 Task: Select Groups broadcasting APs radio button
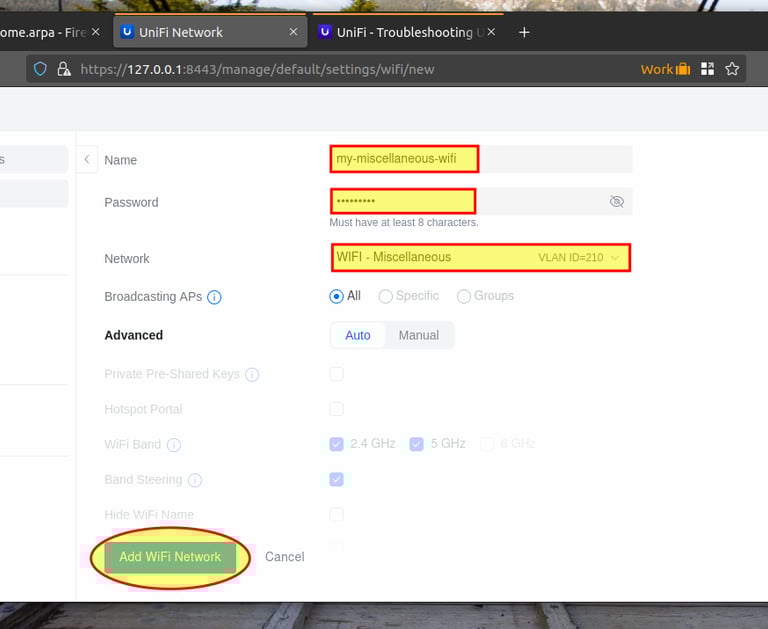[x=464, y=296]
